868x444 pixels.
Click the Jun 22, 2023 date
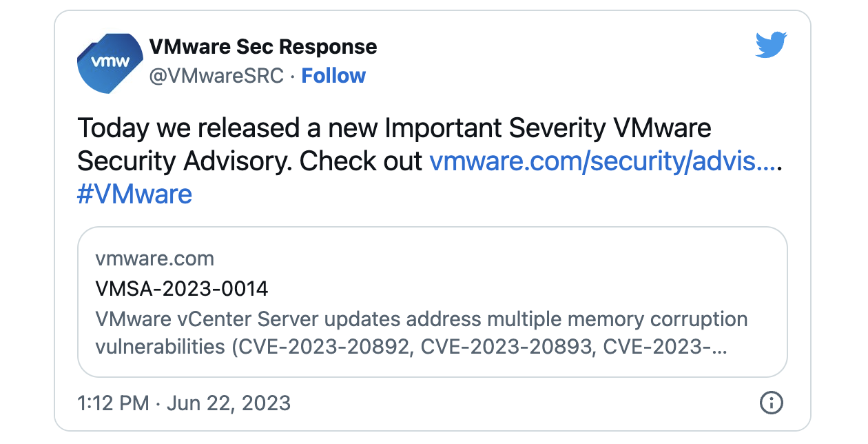pyautogui.click(x=229, y=403)
